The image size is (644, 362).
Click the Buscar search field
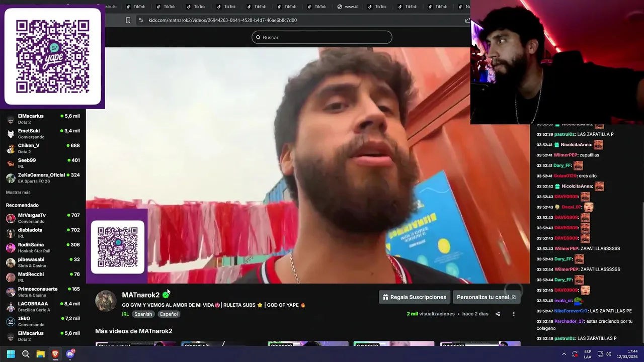click(x=322, y=37)
